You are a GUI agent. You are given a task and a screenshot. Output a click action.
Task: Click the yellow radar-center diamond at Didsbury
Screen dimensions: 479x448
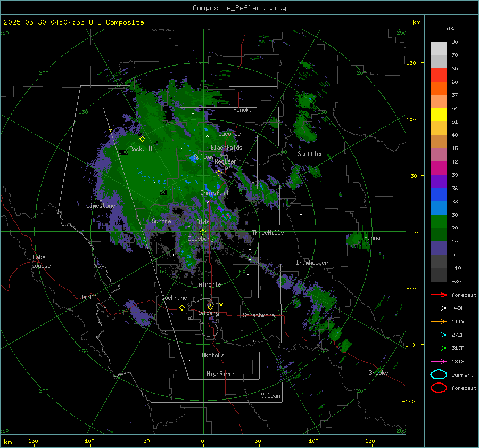click(203, 232)
